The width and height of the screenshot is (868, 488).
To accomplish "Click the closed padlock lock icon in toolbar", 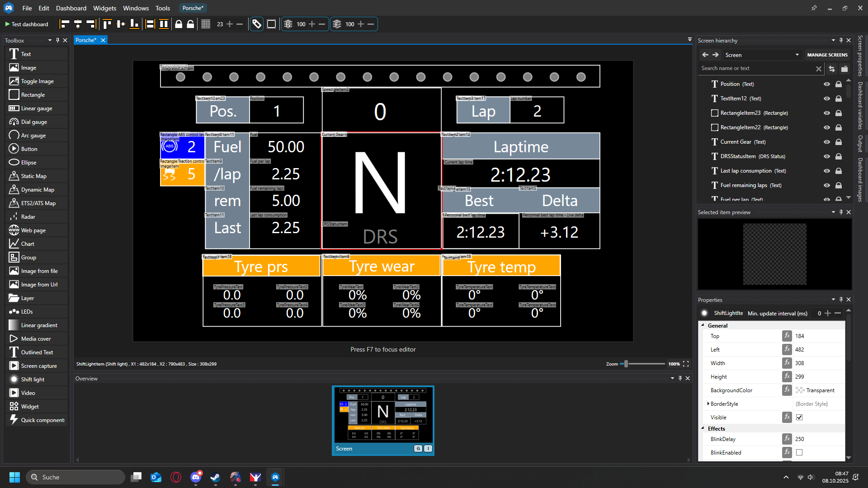I will click(x=179, y=24).
